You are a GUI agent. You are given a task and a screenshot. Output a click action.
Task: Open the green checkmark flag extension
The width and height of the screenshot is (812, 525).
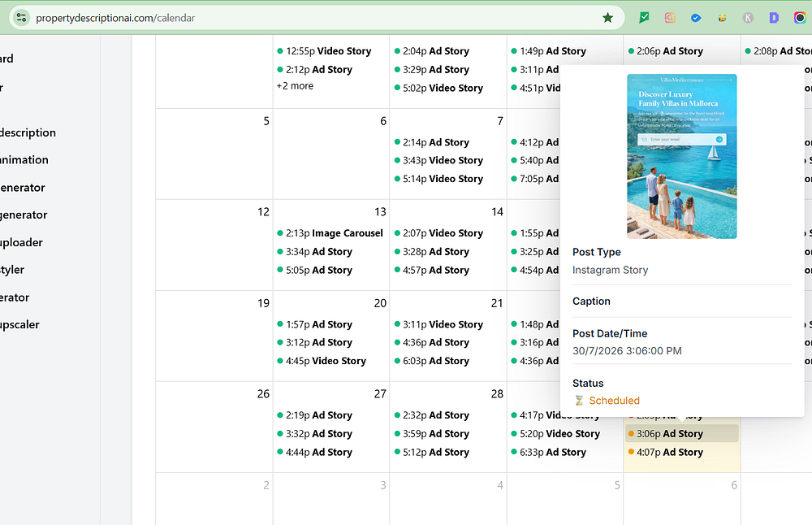pos(644,18)
